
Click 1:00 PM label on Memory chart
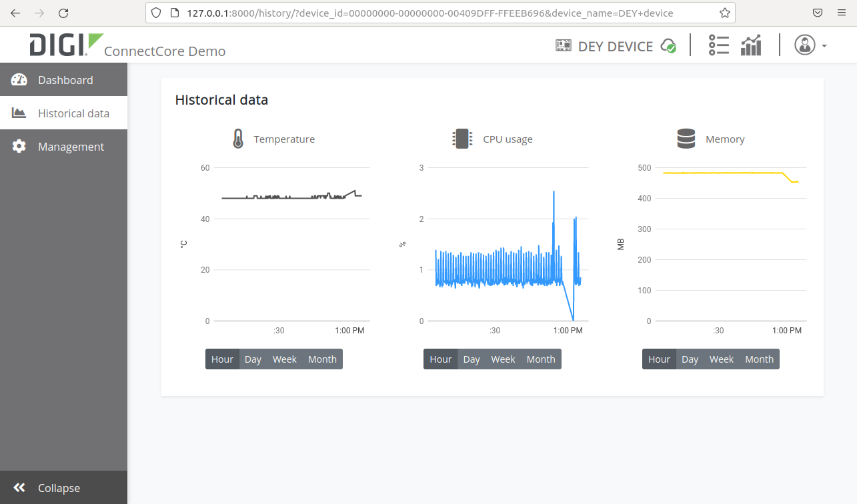tap(787, 331)
